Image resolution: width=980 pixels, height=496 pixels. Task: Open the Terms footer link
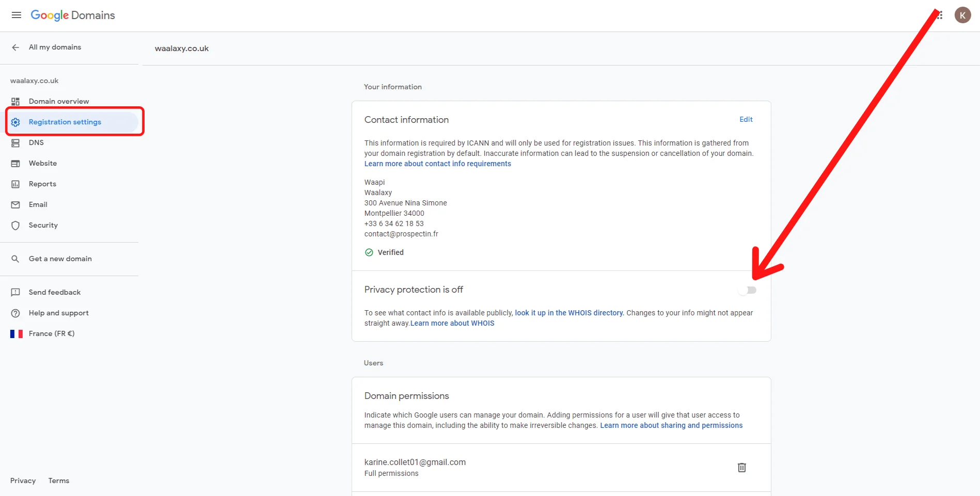click(59, 481)
